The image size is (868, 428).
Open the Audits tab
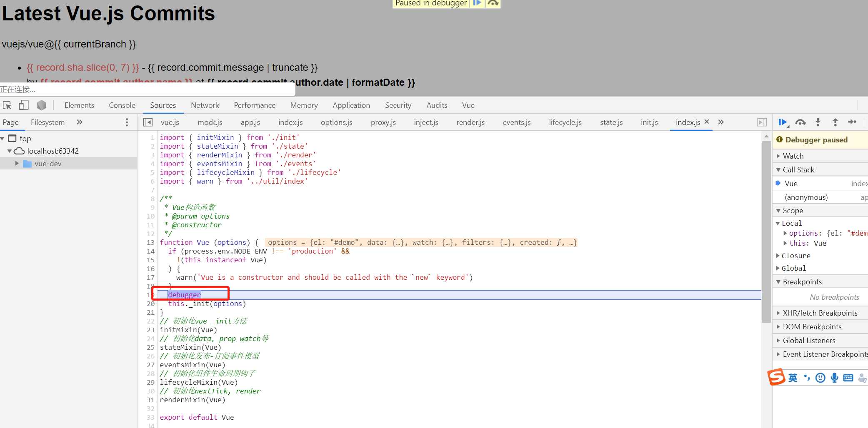(437, 105)
